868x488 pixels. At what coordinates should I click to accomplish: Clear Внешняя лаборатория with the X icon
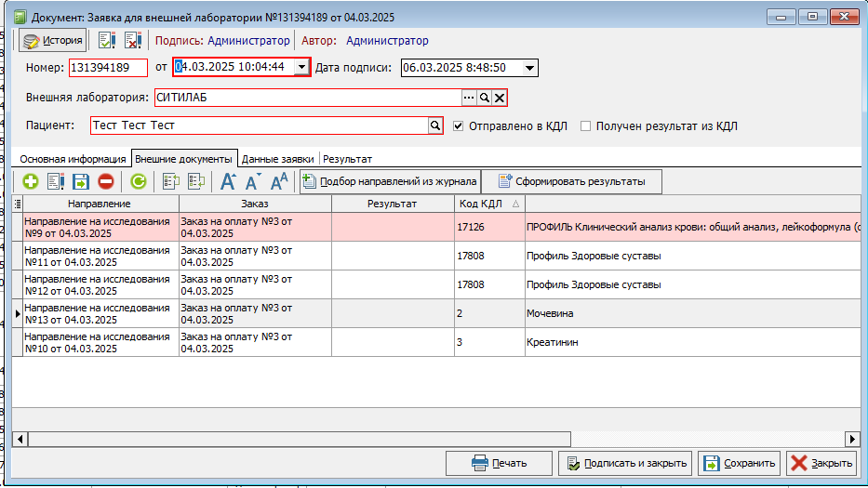coord(500,98)
